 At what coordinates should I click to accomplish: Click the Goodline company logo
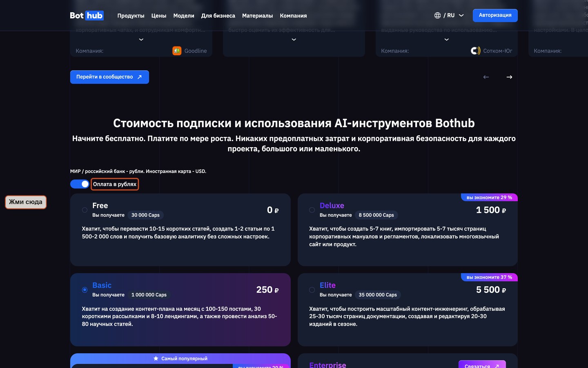click(177, 51)
